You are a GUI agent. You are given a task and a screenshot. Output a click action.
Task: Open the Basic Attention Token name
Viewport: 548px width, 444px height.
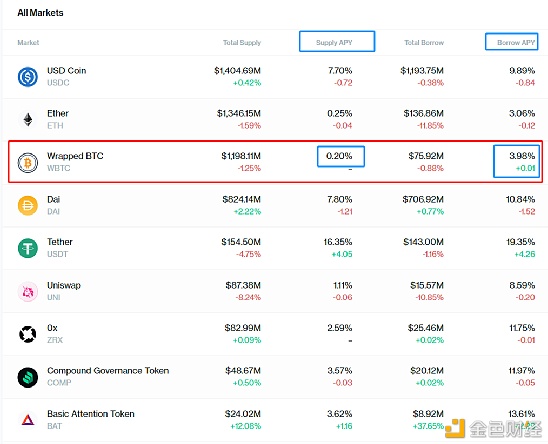click(x=91, y=414)
